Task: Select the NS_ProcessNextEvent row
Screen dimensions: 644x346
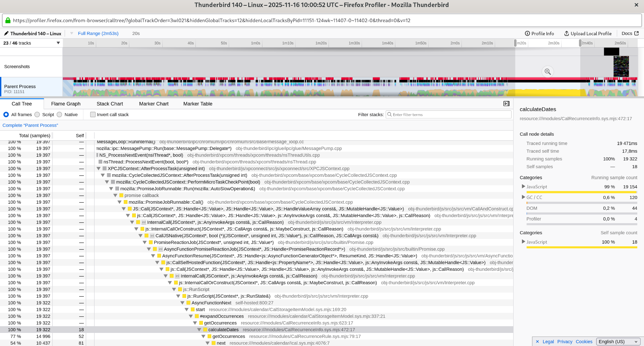Action: (x=257, y=155)
